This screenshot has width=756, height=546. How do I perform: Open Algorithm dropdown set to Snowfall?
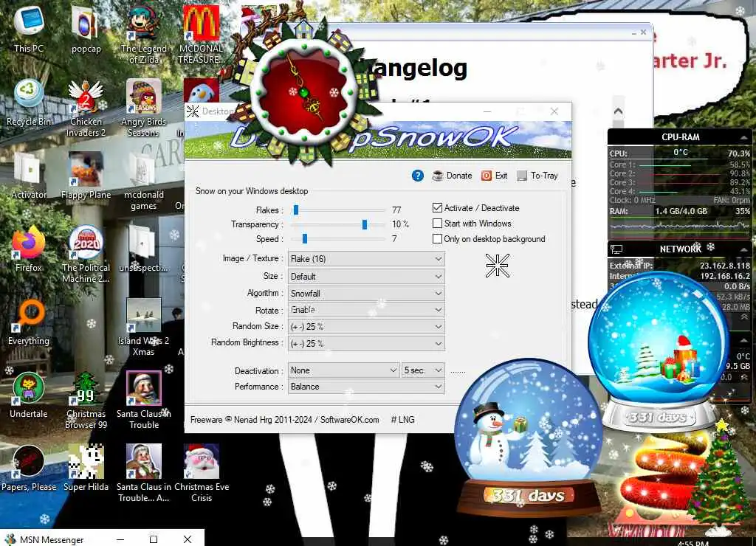[x=366, y=293]
